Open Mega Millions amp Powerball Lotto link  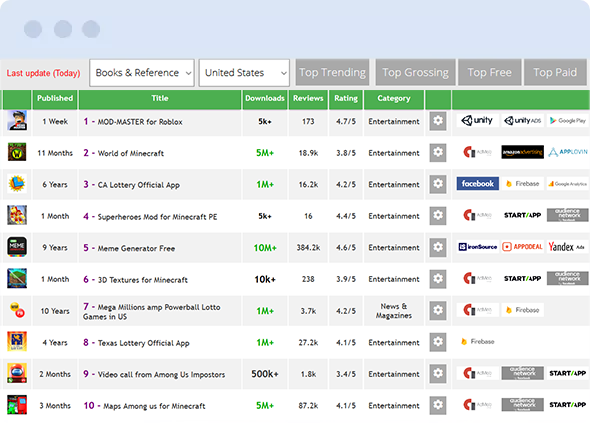(x=152, y=312)
